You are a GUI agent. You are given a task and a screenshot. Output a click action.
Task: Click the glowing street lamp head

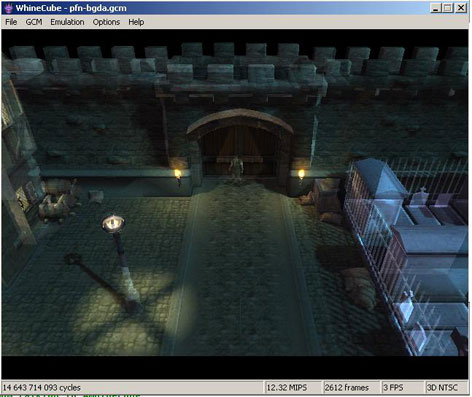click(x=113, y=223)
